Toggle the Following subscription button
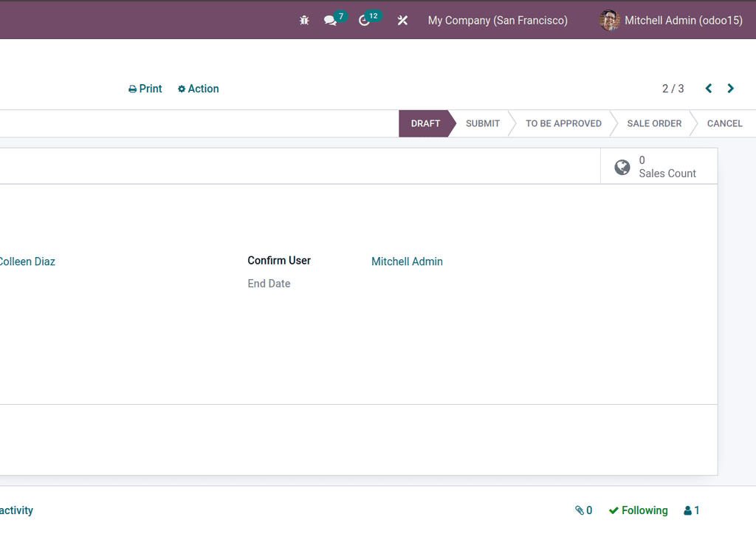 pyautogui.click(x=639, y=510)
